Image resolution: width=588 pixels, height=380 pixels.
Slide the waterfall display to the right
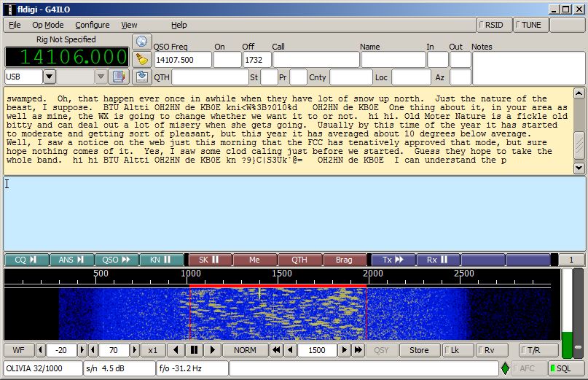click(212, 350)
